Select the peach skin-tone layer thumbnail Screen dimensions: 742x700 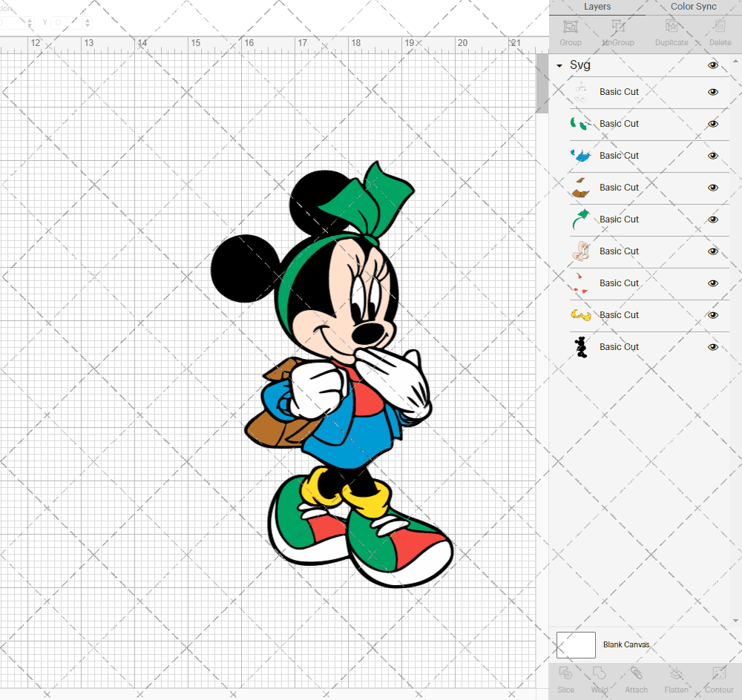581,251
